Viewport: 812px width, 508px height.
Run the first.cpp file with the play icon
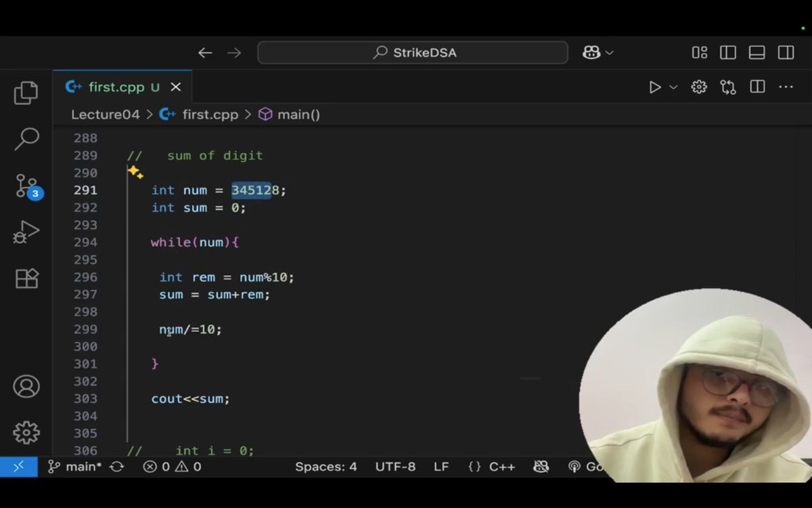(x=654, y=87)
